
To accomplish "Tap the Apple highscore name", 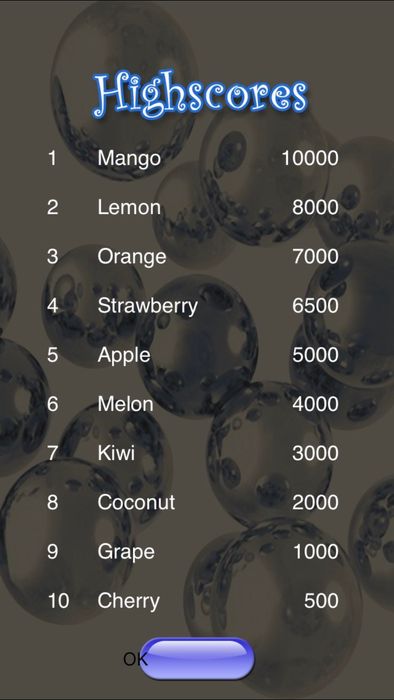I will (x=124, y=356).
